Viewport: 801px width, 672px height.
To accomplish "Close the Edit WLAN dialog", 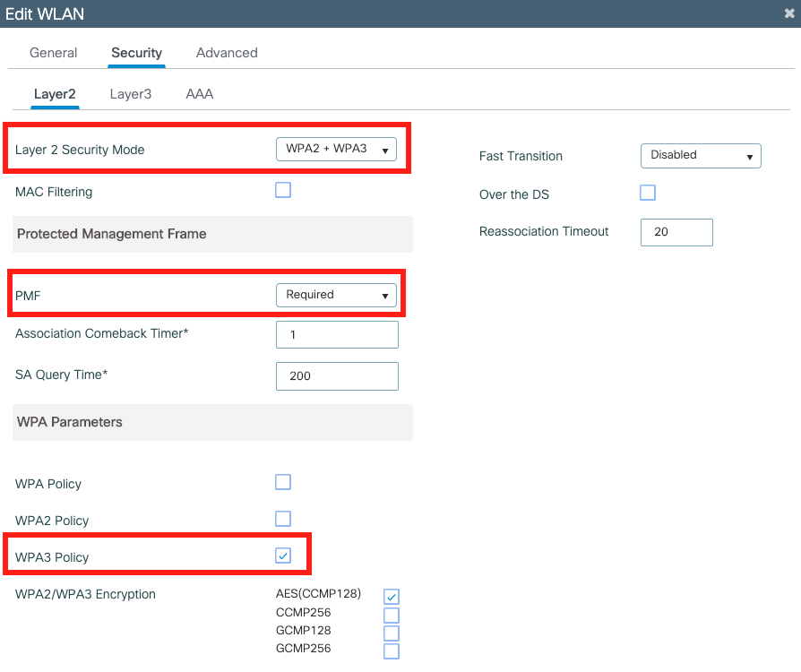I will pyautogui.click(x=788, y=13).
